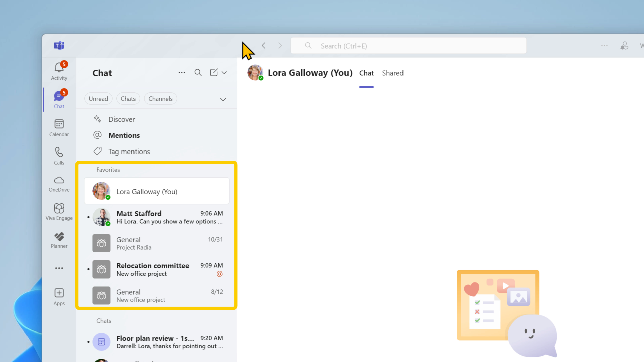Open chat options via the ellipsis menu

pos(182,73)
